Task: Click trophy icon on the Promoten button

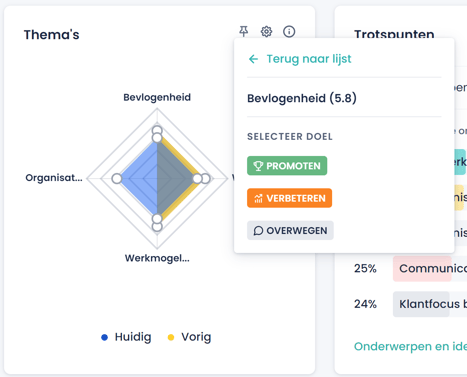Action: tap(258, 166)
